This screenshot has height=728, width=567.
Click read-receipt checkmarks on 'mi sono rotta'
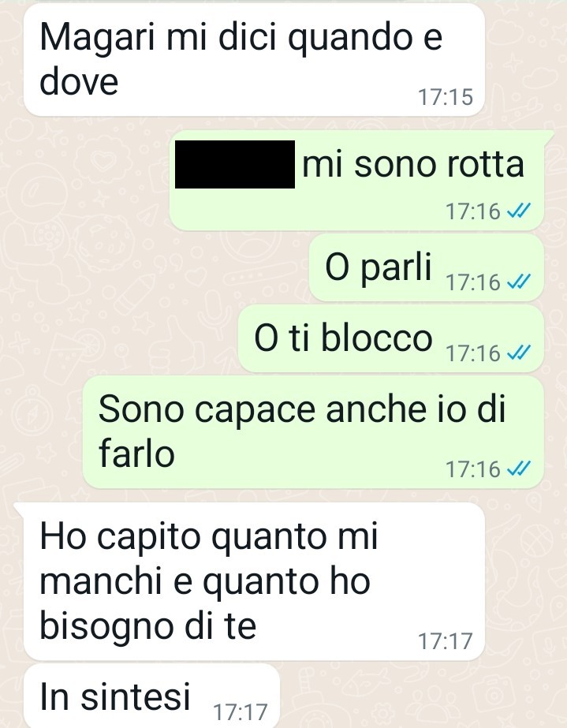click(x=518, y=211)
